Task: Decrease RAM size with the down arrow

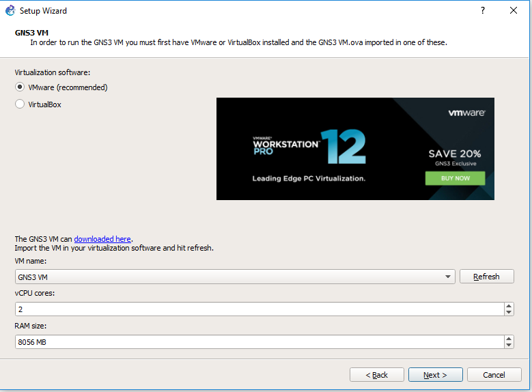Action: [x=509, y=345]
